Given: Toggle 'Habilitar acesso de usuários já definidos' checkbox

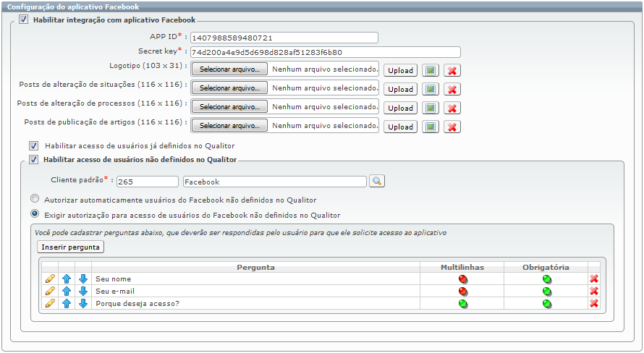Looking at the screenshot, I should (33, 145).
